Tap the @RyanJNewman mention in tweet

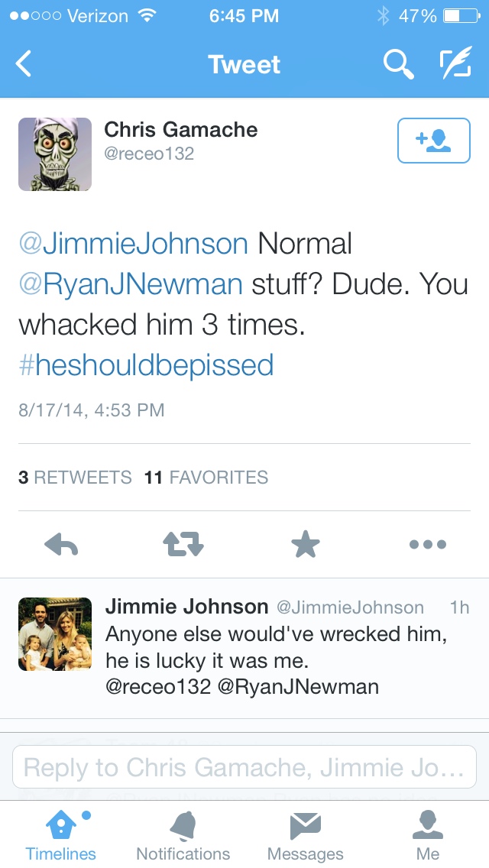point(131,284)
